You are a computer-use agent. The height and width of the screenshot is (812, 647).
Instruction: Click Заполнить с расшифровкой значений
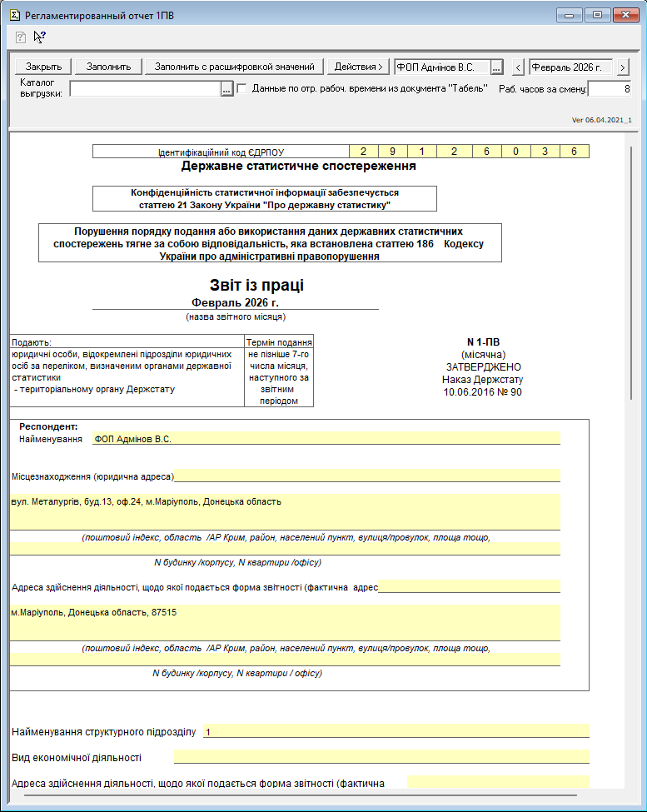click(x=233, y=67)
